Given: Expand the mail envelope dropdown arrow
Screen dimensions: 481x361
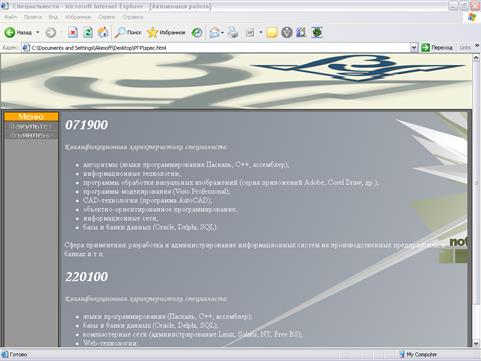Looking at the screenshot, I should tap(222, 33).
